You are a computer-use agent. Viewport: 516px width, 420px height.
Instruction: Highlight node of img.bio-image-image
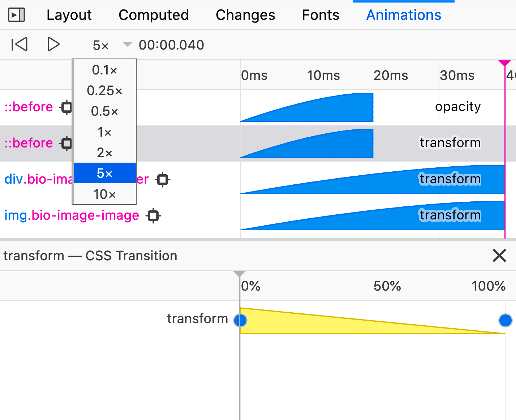[x=153, y=216]
